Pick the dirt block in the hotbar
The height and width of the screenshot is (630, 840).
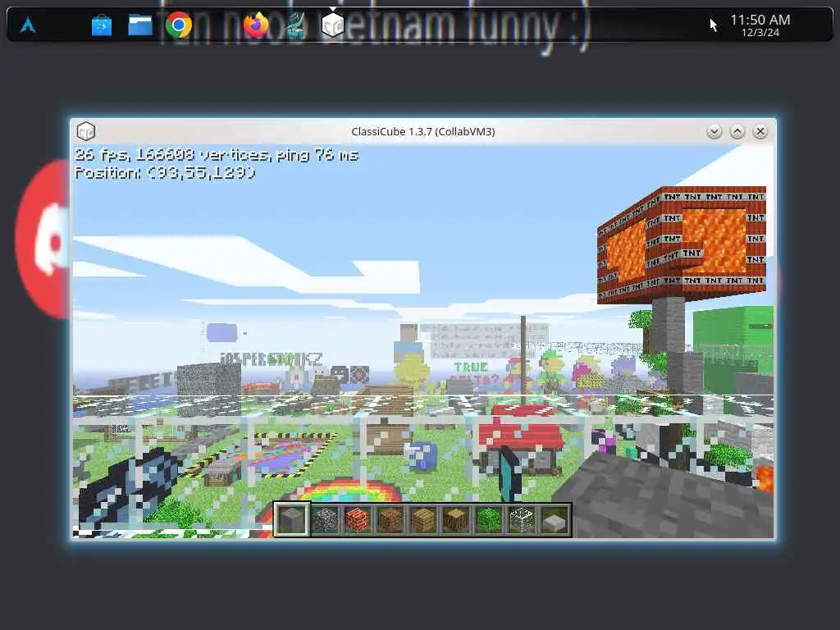(390, 519)
